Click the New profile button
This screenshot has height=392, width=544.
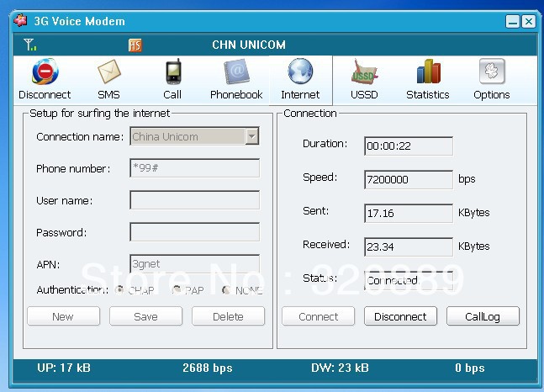click(64, 316)
